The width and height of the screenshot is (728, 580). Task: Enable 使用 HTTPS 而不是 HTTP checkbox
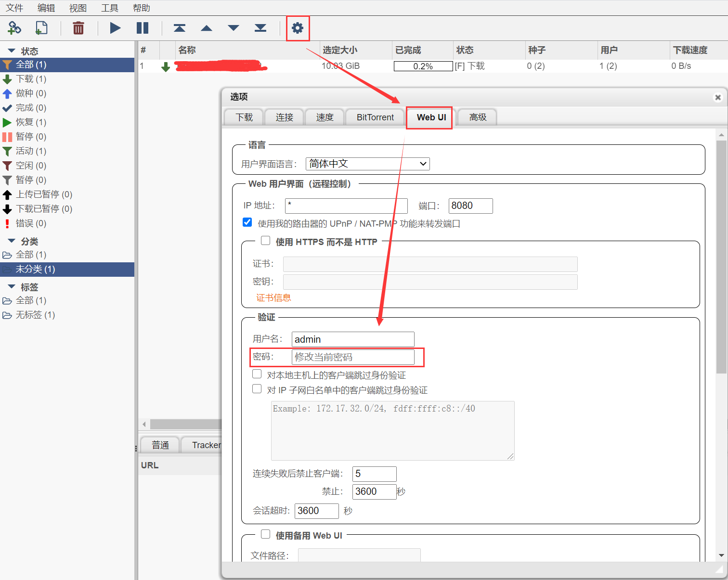coord(266,241)
